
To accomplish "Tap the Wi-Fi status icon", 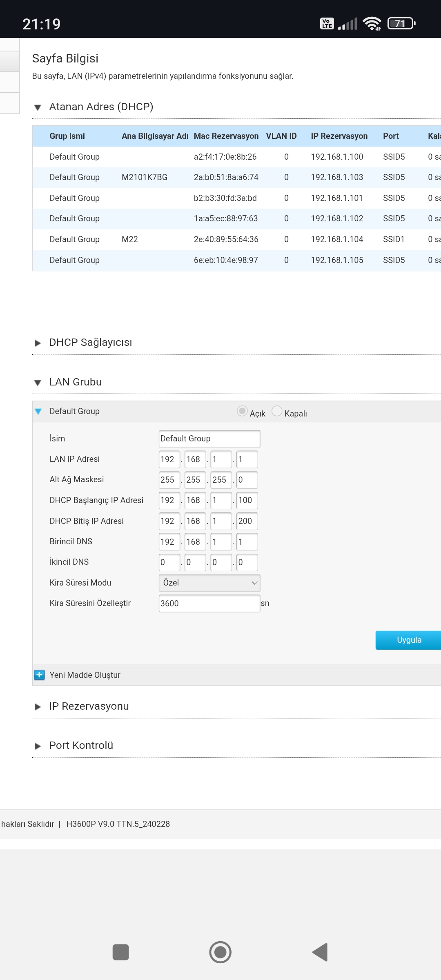I will [x=372, y=24].
